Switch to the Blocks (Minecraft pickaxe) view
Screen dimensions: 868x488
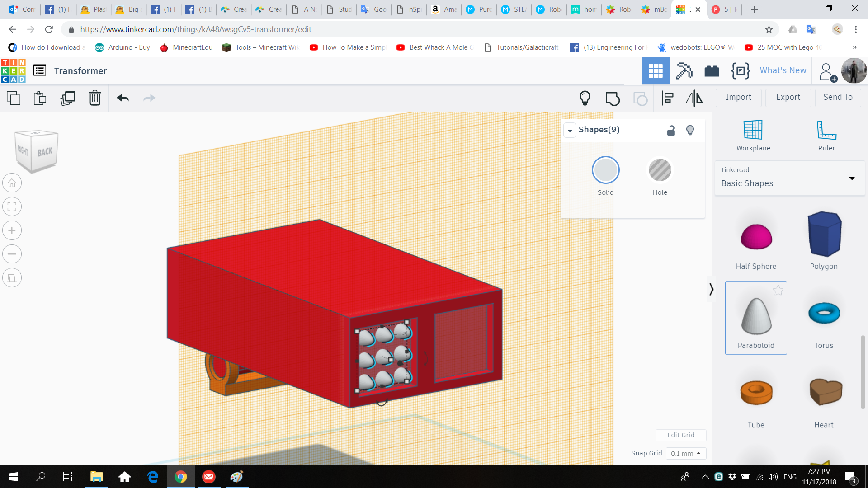[x=684, y=71]
